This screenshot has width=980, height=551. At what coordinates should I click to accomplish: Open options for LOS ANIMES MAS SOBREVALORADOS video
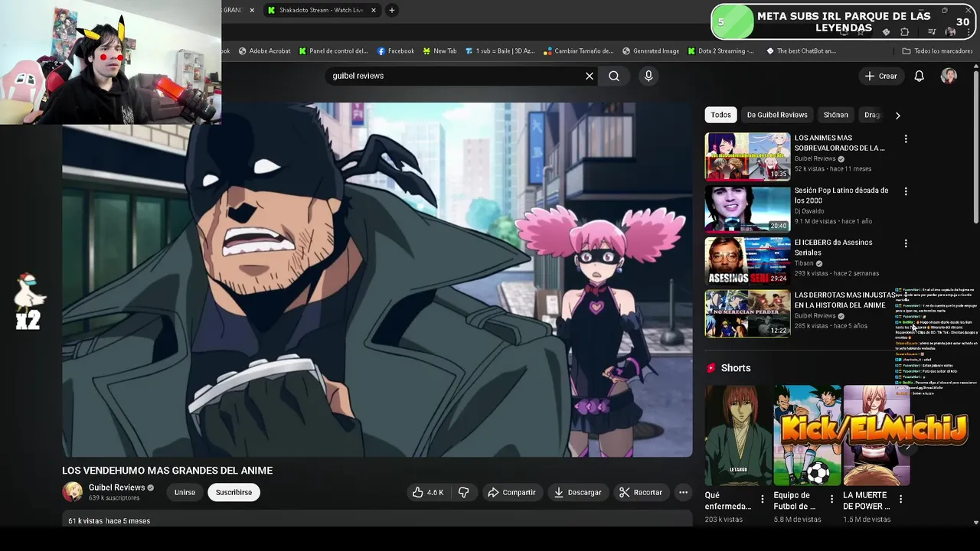[906, 139]
